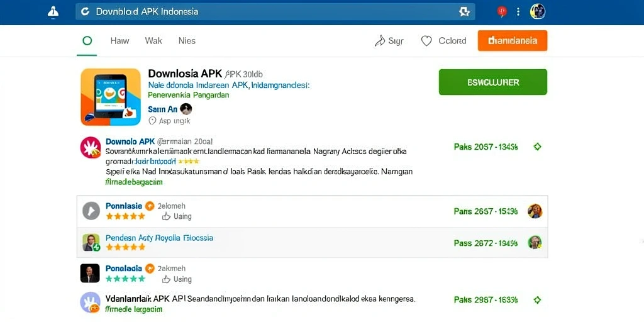Viewport: 644px width, 322px height.
Task: Switch to the Wak tab
Action: click(x=153, y=41)
